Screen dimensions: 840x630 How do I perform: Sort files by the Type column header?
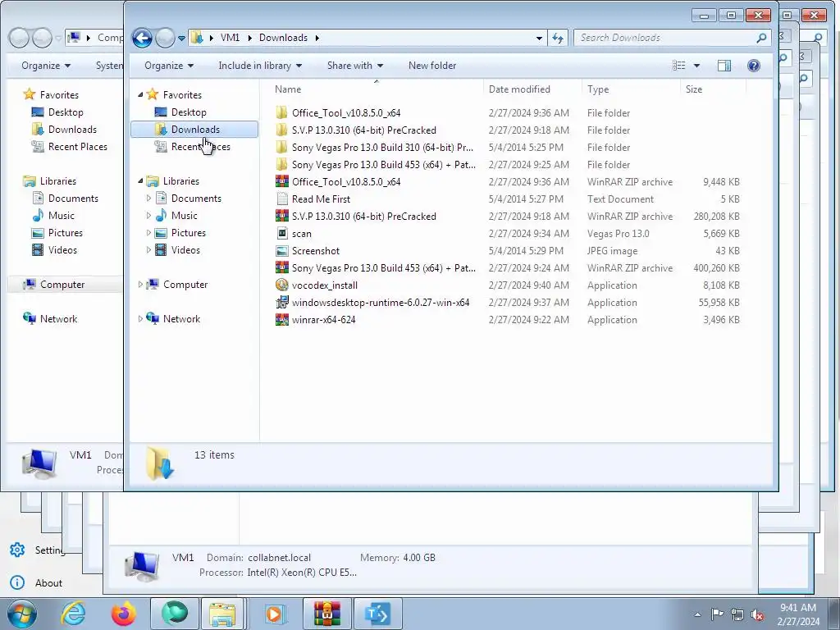coord(631,89)
